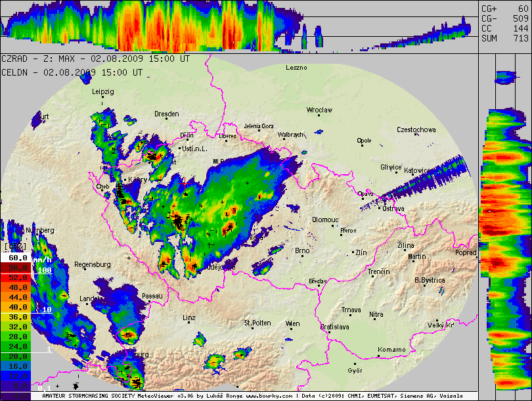This screenshot has height=401, width=532.
Task: Click the Zlín city label
Action: [361, 252]
